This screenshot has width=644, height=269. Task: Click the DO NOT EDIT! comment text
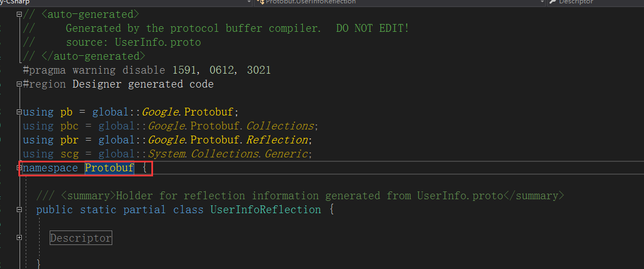click(373, 28)
